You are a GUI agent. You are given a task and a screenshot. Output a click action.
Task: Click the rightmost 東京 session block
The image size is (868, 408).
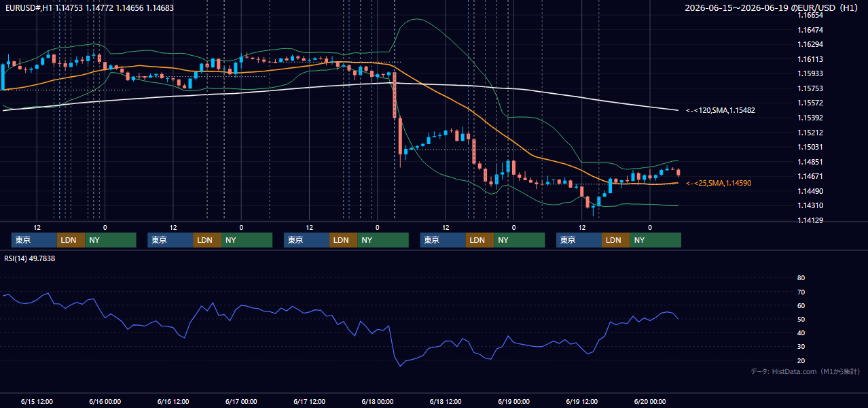[x=579, y=240]
